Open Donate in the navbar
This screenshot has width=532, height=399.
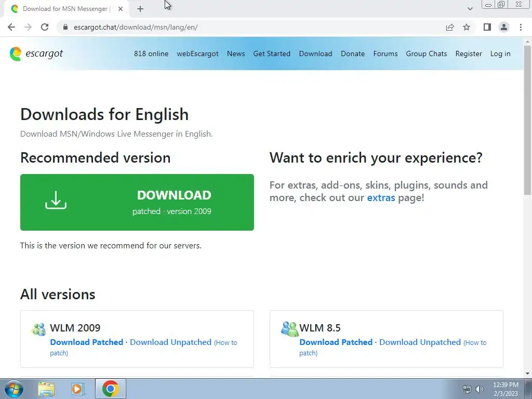pos(353,54)
